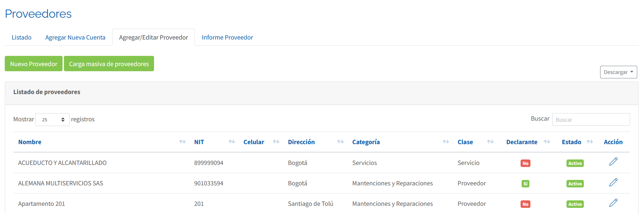
Task: Edit ACUEDUCTO Y ALCANTARILLADO with pencil icon
Action: [x=613, y=162]
